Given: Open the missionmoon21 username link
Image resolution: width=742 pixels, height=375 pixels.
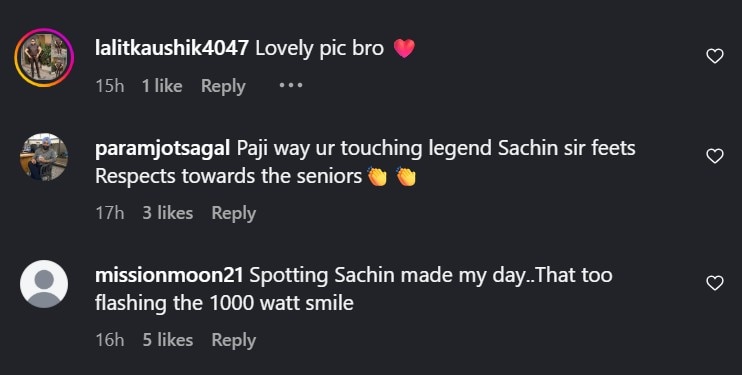Looking at the screenshot, I should pos(169,275).
